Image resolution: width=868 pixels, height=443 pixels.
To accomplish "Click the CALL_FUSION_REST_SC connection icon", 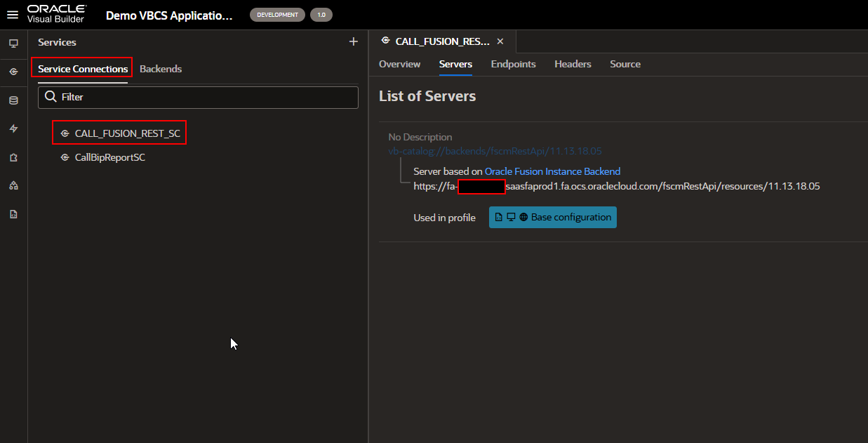I will [x=65, y=133].
